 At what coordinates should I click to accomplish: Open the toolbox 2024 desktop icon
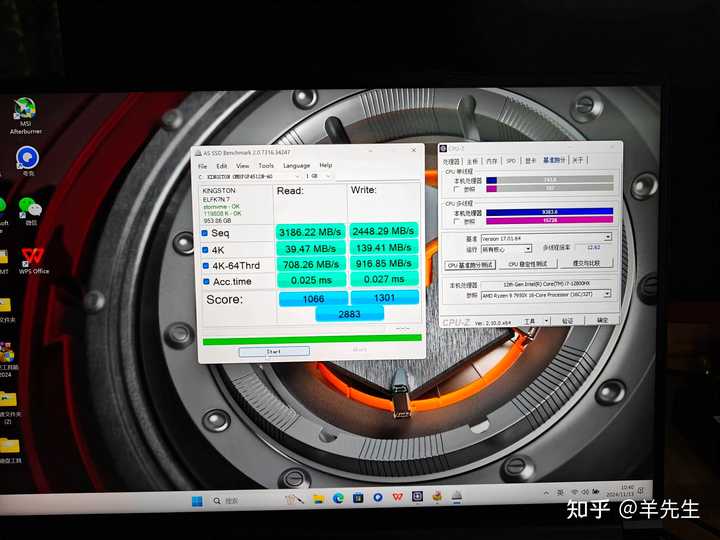[8, 359]
